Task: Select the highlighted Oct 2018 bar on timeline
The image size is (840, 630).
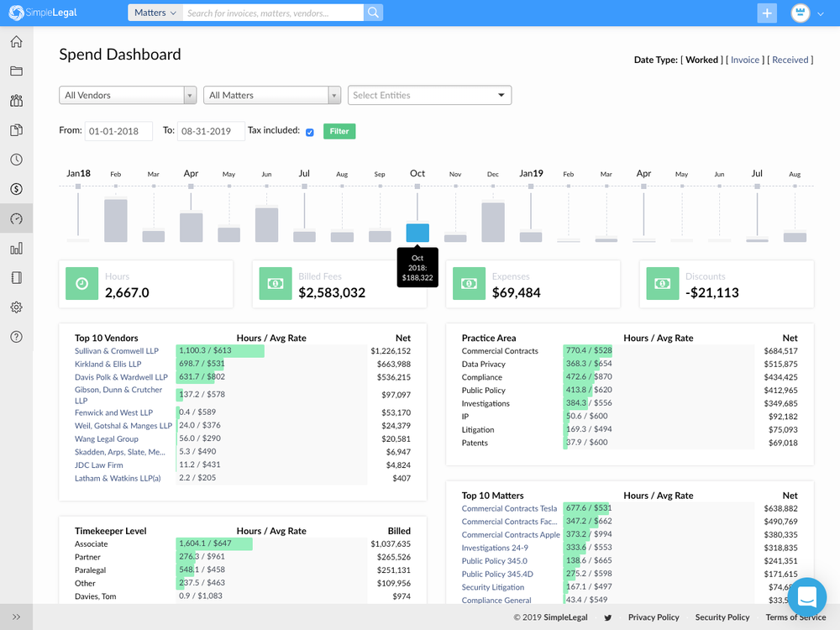Action: point(417,231)
